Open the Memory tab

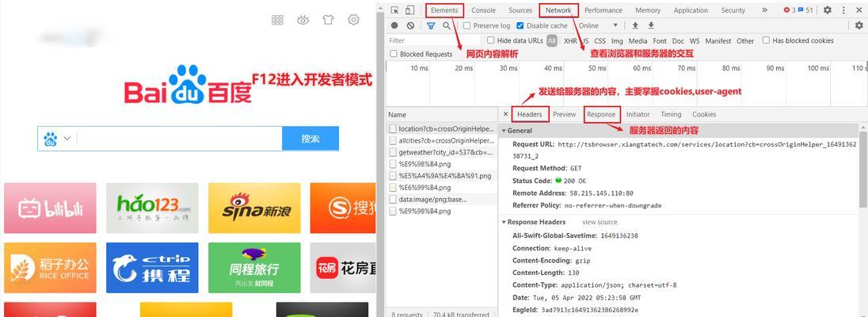point(648,10)
